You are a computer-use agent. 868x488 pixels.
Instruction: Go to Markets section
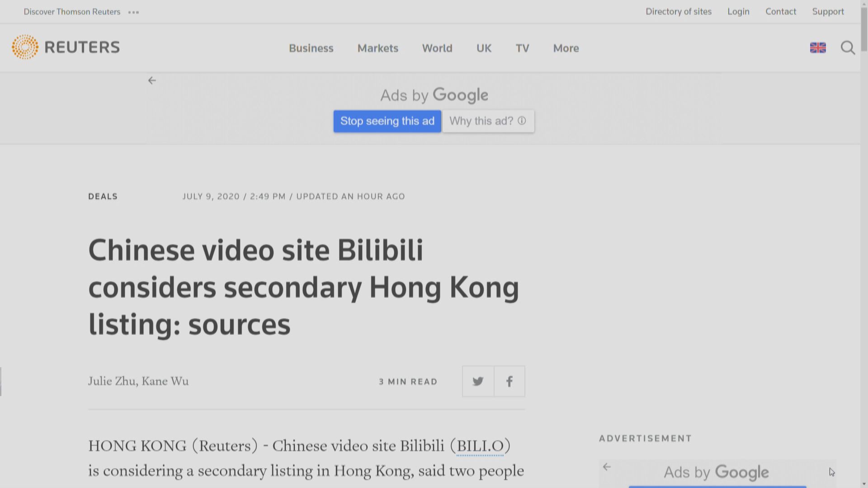377,48
